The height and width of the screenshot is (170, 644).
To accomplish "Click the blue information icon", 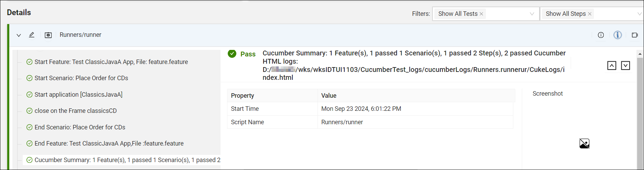I will [x=618, y=35].
